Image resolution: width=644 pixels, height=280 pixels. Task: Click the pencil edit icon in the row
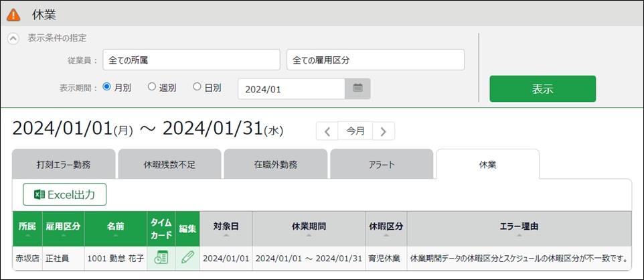coord(187,257)
